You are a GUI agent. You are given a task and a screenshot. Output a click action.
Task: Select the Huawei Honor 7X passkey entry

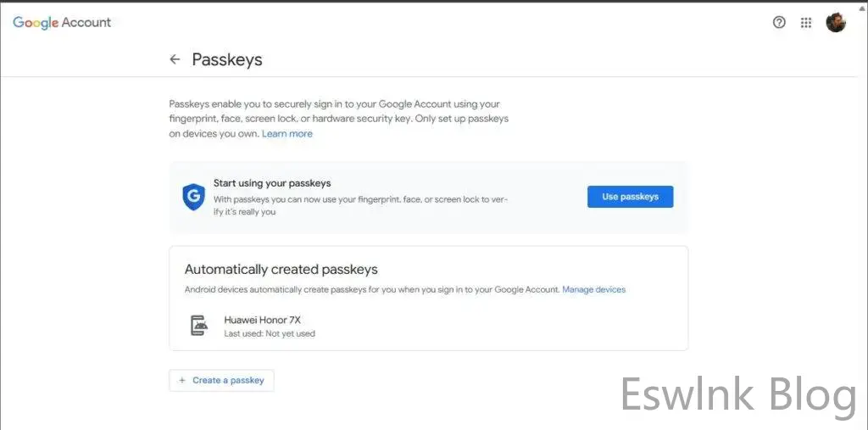coord(262,320)
